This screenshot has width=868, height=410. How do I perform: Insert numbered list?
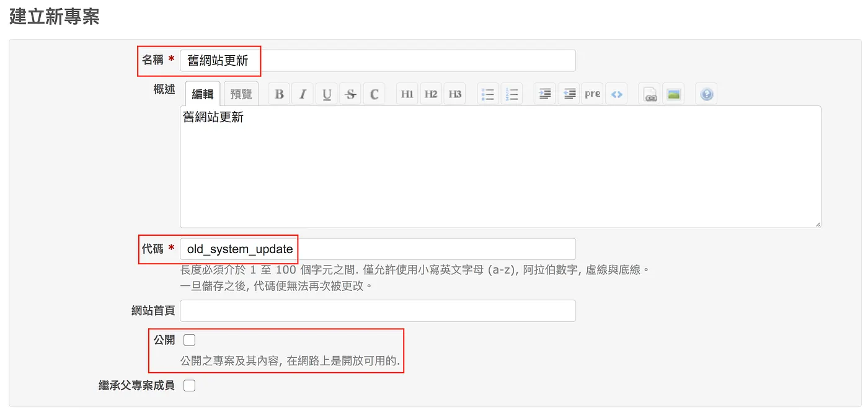511,94
